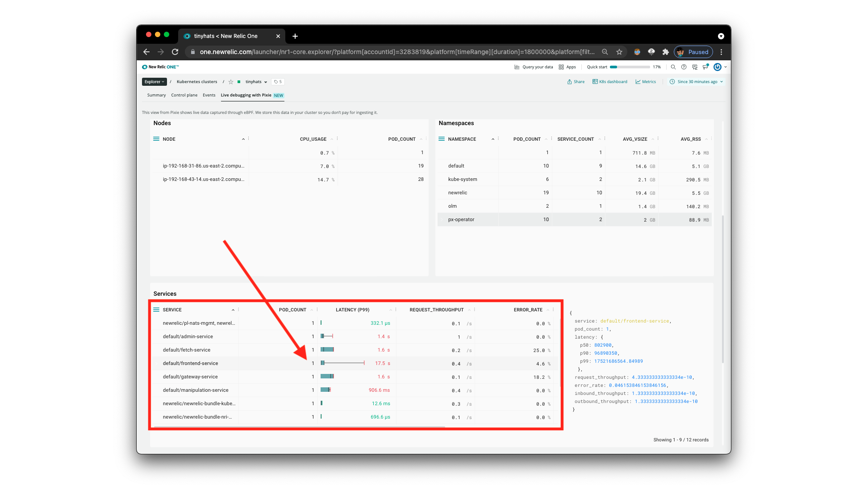Toggle favorite star for tinyhats cluster
Screen dimensions: 868x495
(231, 82)
